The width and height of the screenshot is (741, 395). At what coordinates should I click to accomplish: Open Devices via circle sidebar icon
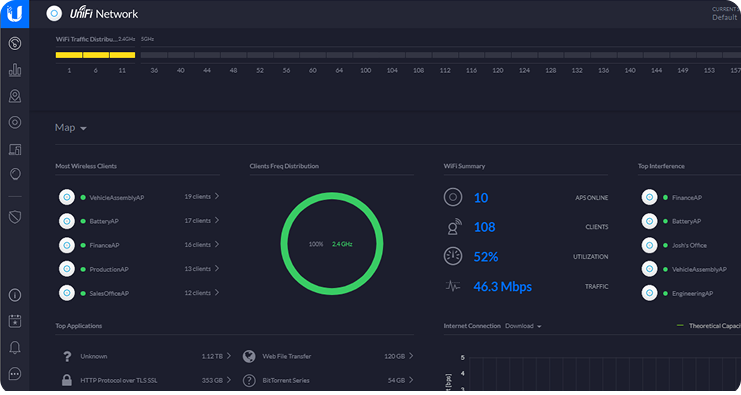tap(15, 122)
